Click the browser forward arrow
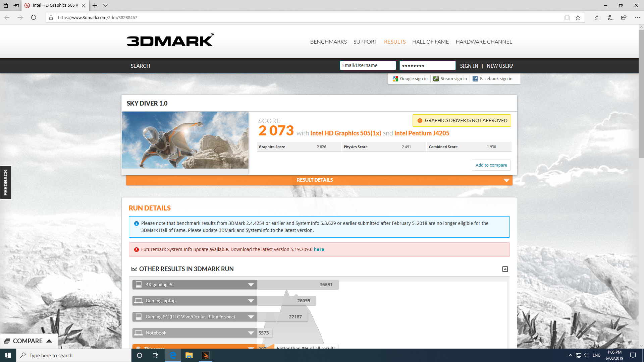The image size is (644, 362). (x=20, y=17)
